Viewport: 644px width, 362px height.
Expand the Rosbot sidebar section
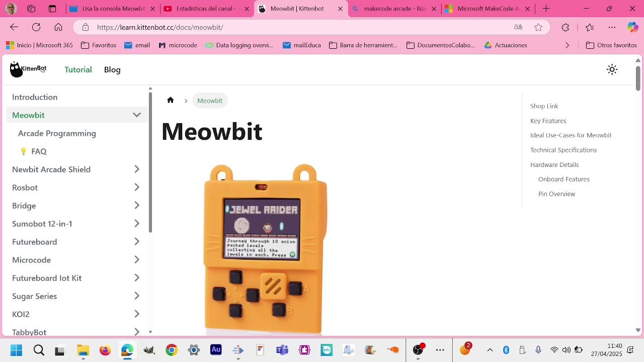137,188
